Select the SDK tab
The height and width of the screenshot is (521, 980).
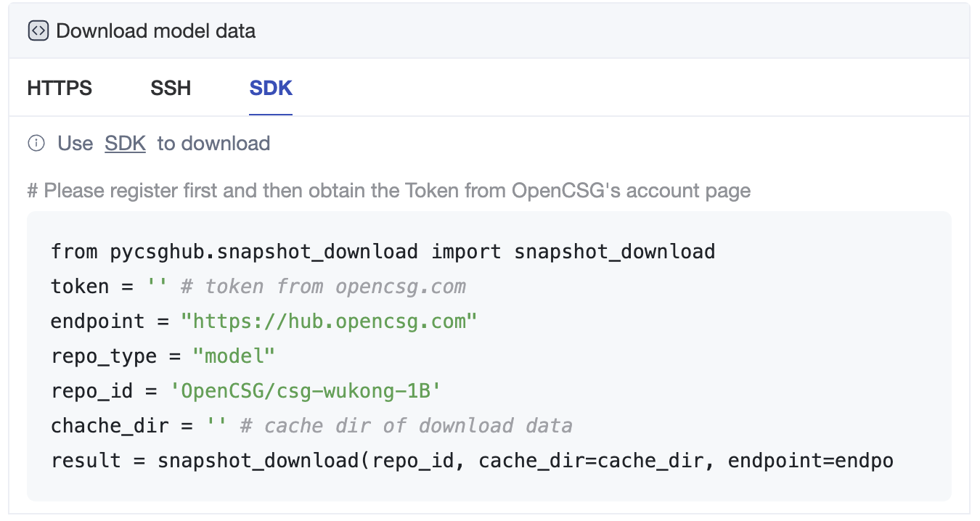coord(271,89)
